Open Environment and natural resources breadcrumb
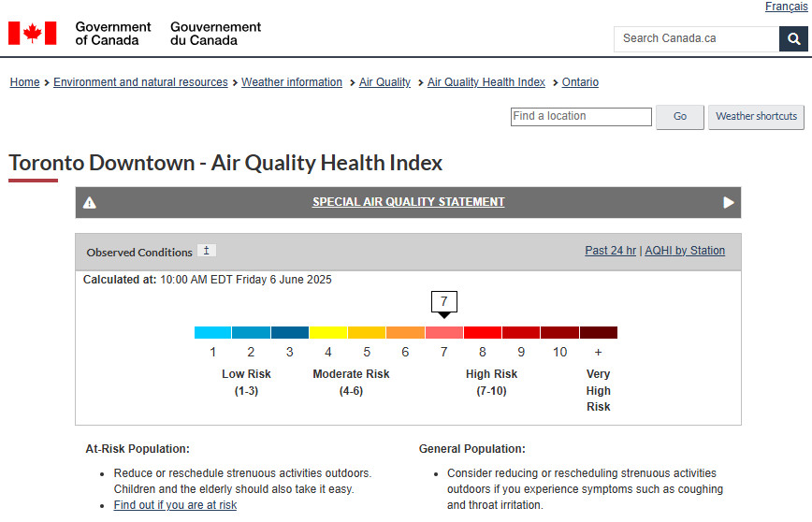The image size is (812, 522). point(140,81)
